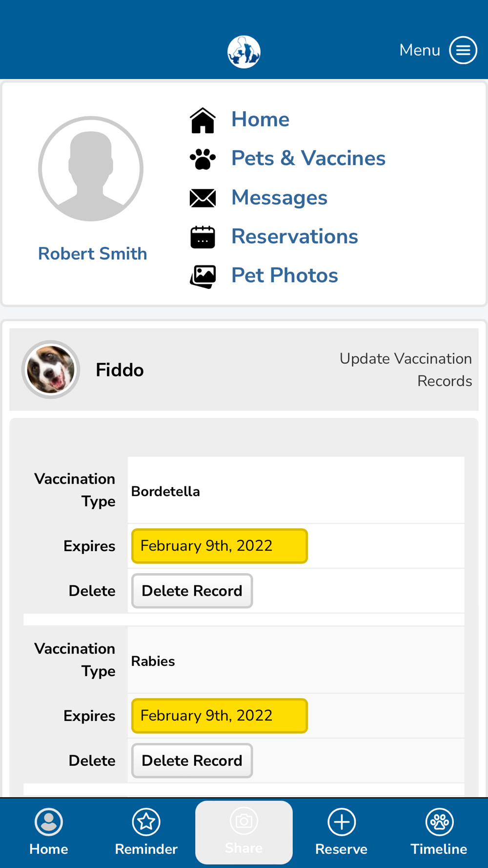Click the Pet Photos gallery icon
The width and height of the screenshot is (488, 868).
(203, 276)
